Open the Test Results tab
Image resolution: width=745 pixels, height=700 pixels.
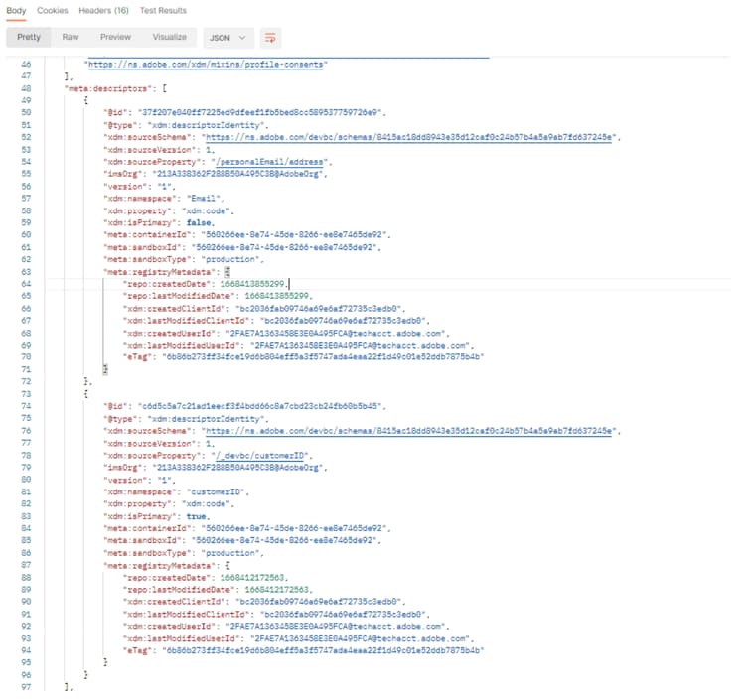[163, 11]
